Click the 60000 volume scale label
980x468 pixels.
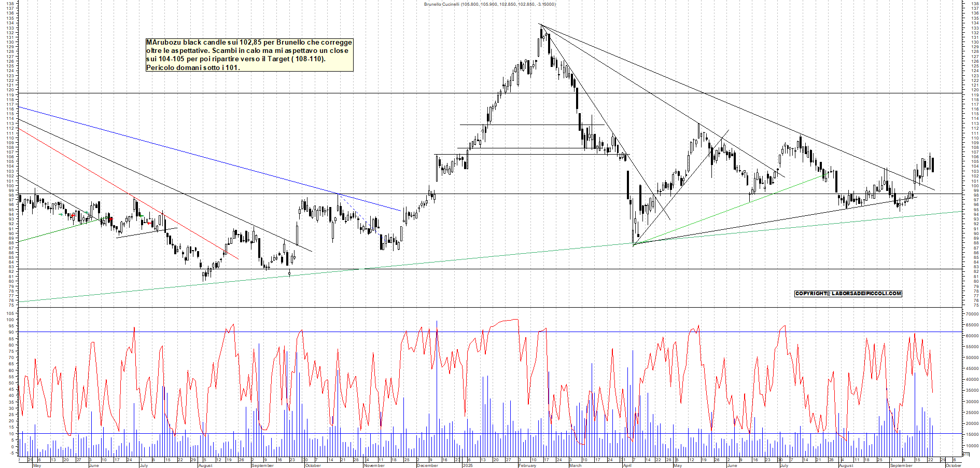[x=972, y=336]
